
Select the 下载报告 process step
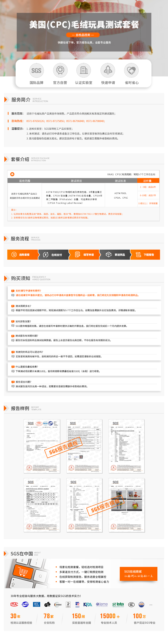[145, 254]
